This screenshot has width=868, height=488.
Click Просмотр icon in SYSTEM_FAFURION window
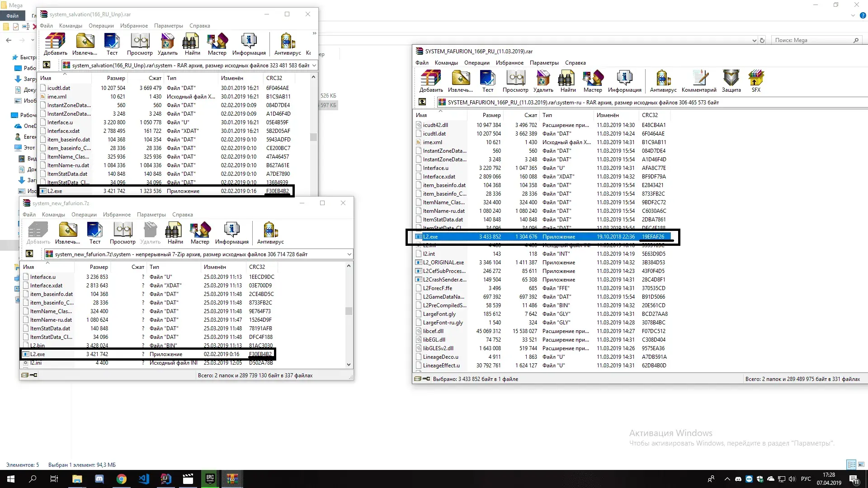pyautogui.click(x=515, y=81)
